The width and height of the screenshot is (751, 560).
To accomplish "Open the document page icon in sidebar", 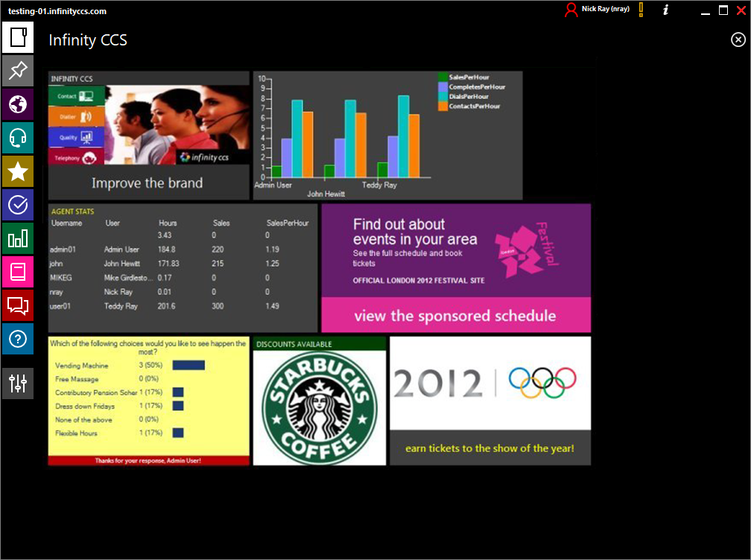I will [x=18, y=37].
